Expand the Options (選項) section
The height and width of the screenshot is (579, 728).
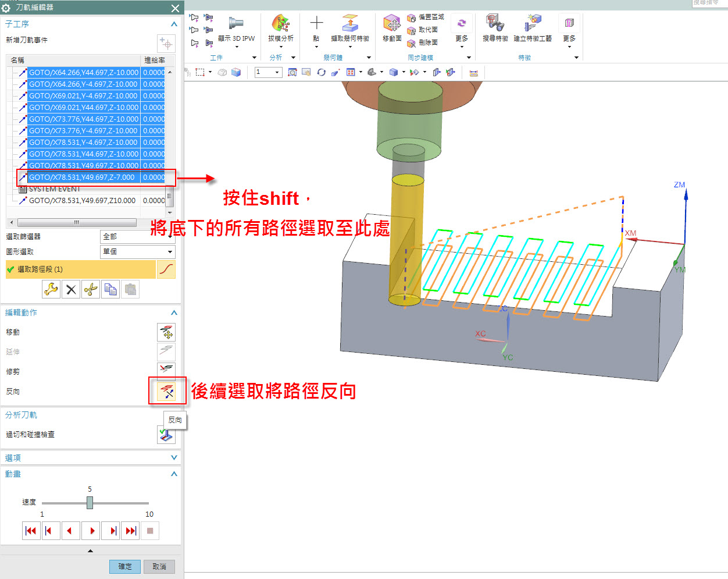[x=173, y=458]
